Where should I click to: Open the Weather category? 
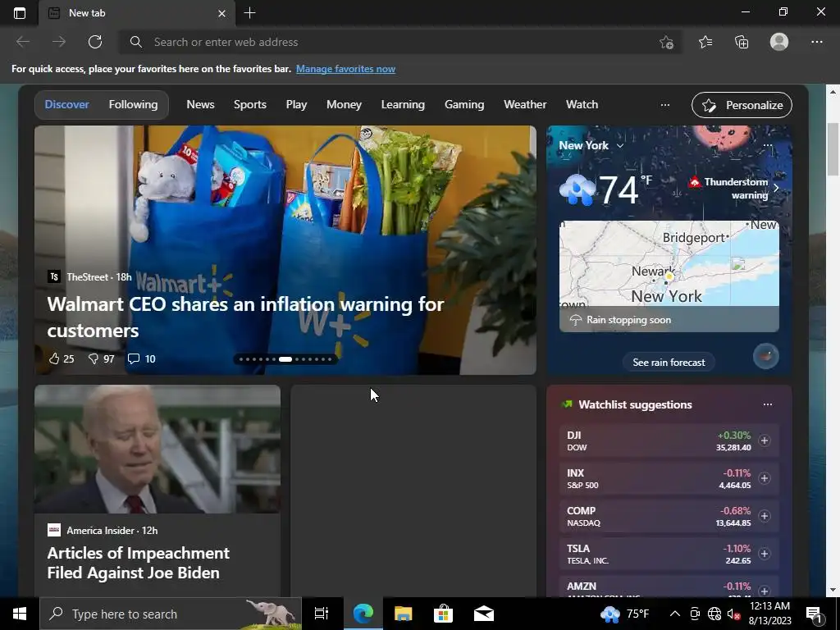[x=525, y=104]
